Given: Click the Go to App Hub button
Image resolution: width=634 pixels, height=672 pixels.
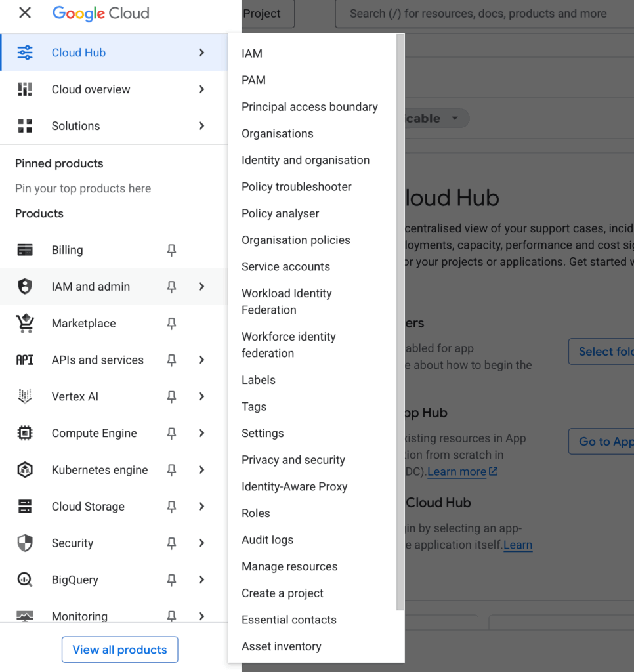Looking at the screenshot, I should click(x=601, y=442).
